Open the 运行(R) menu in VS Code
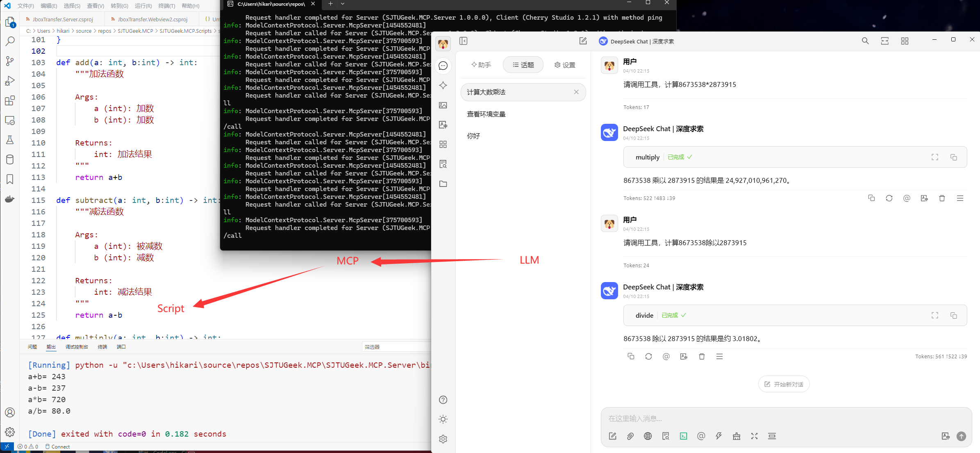The height and width of the screenshot is (453, 980). [143, 6]
